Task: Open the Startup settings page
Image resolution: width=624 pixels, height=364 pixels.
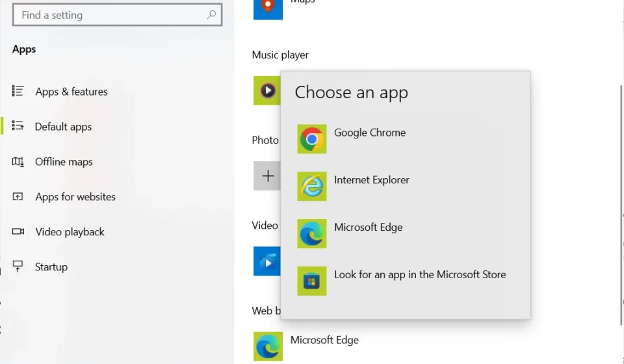Action: (51, 266)
